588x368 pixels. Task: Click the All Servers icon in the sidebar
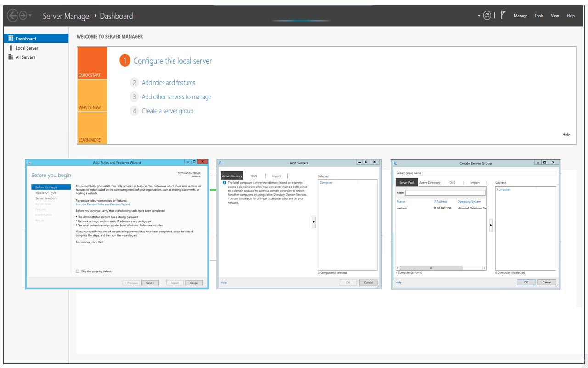[11, 57]
